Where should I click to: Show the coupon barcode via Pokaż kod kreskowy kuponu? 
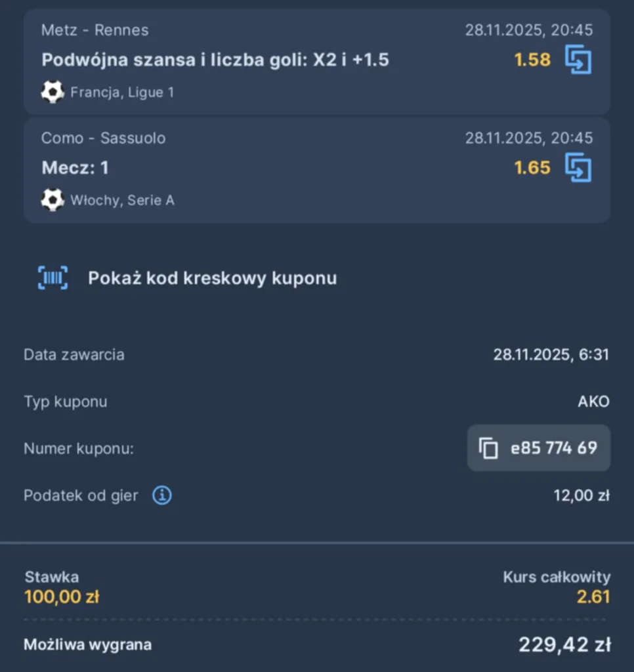click(213, 278)
